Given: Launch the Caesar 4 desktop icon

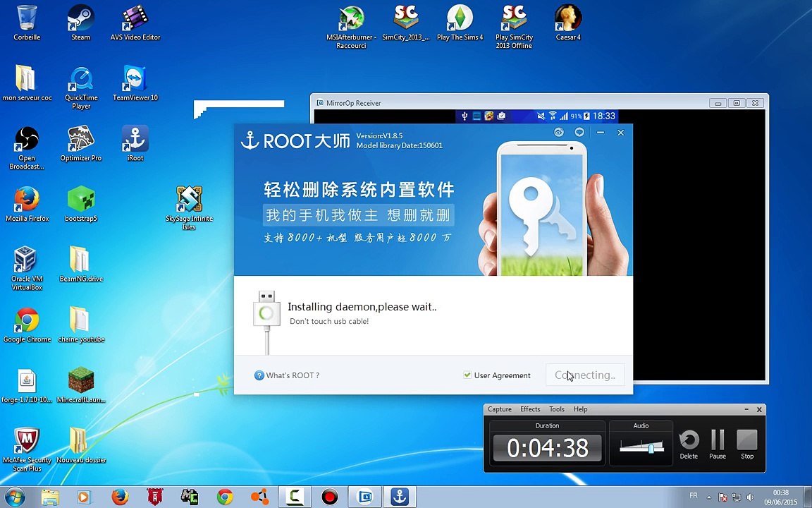Looking at the screenshot, I should tap(568, 23).
